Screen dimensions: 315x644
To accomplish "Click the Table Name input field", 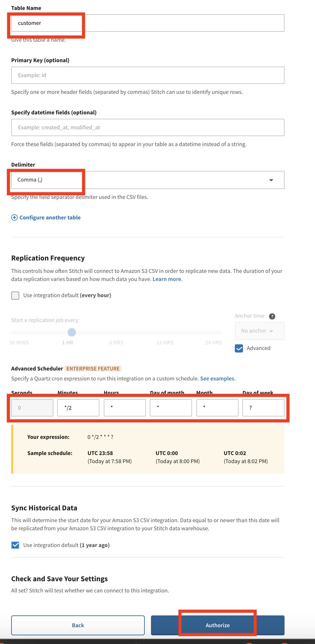I will 148,23.
